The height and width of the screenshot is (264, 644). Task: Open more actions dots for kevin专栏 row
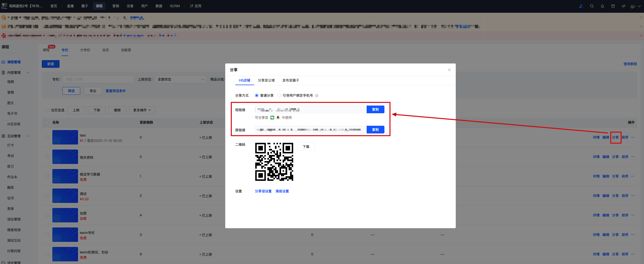633,235
